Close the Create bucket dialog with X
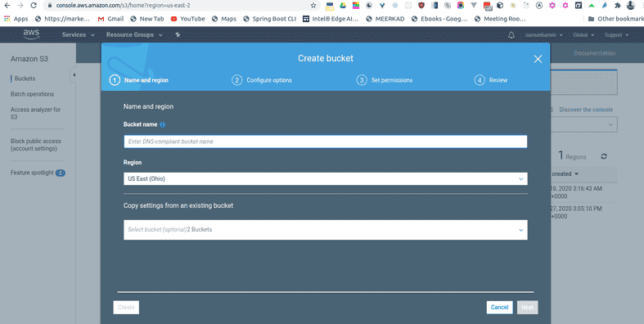Viewport: 644px width, 324px height. 538,59
